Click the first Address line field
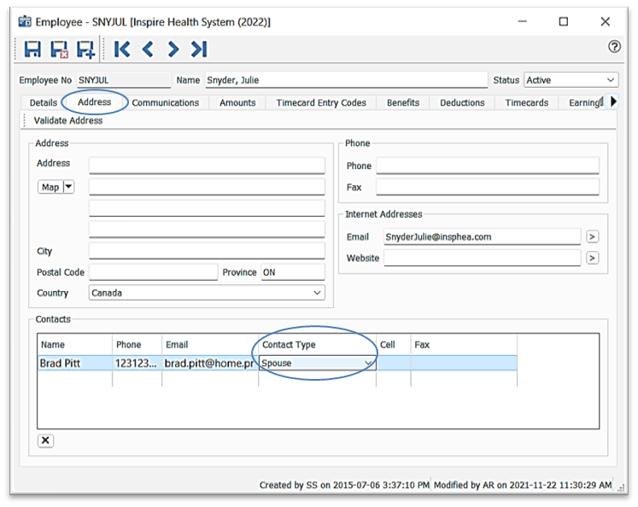This screenshot has width=638, height=507. pyautogui.click(x=207, y=166)
